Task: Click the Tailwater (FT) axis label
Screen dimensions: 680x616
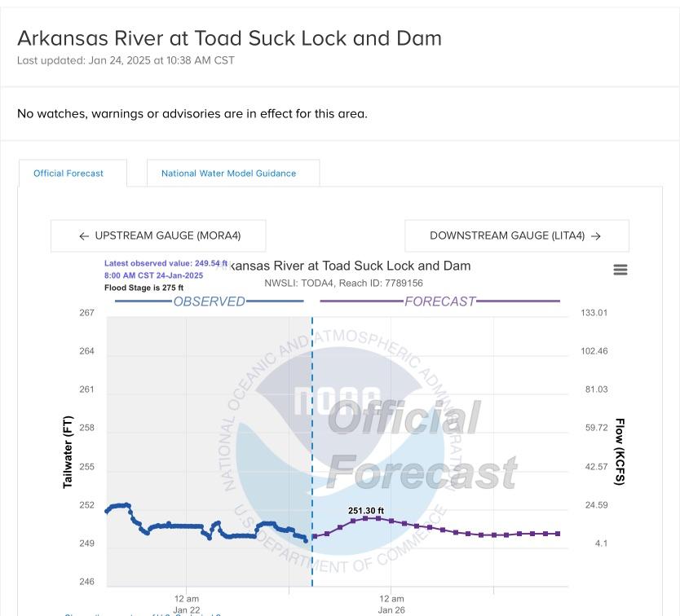Action: (68, 452)
